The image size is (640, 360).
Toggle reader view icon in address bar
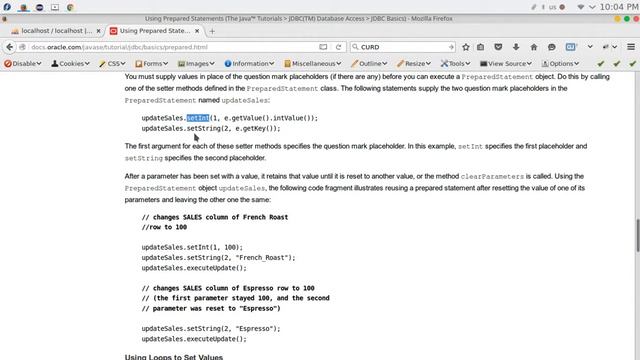click(x=323, y=47)
